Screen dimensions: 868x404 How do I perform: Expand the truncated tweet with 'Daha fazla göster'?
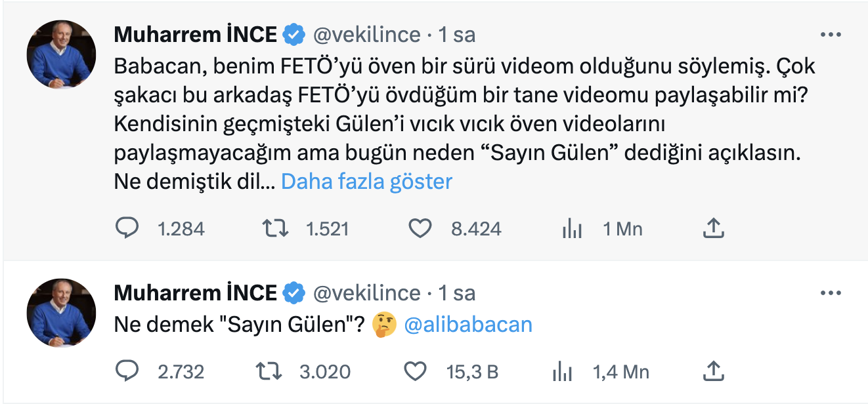[x=366, y=181]
